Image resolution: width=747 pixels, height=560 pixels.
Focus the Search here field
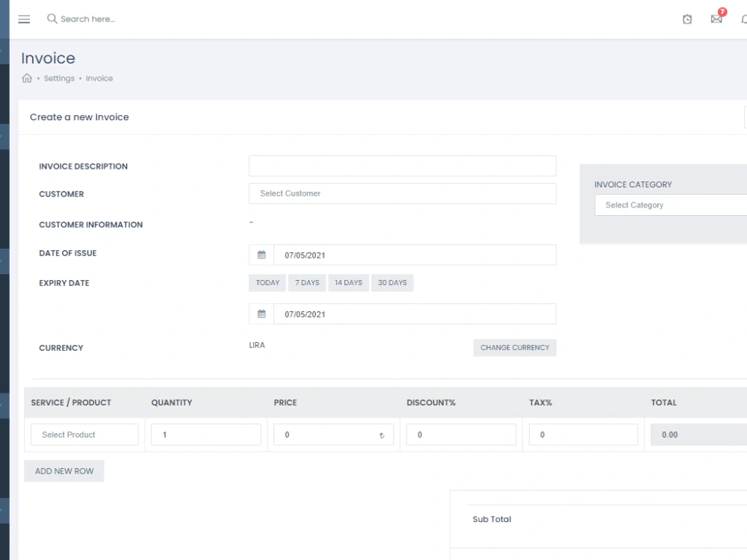(x=88, y=19)
